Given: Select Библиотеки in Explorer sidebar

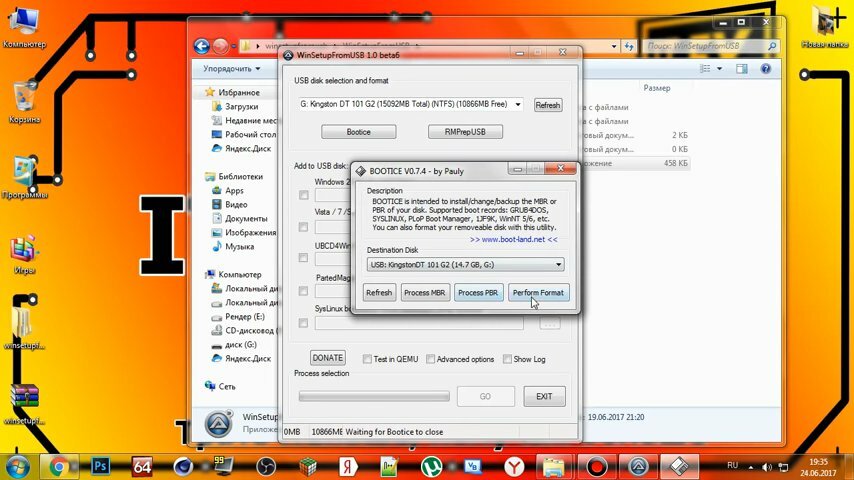Looking at the screenshot, I should pos(240,177).
